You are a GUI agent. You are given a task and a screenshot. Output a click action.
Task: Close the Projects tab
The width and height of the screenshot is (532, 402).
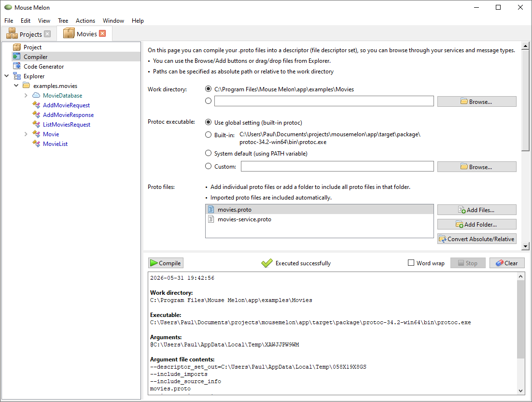[47, 34]
